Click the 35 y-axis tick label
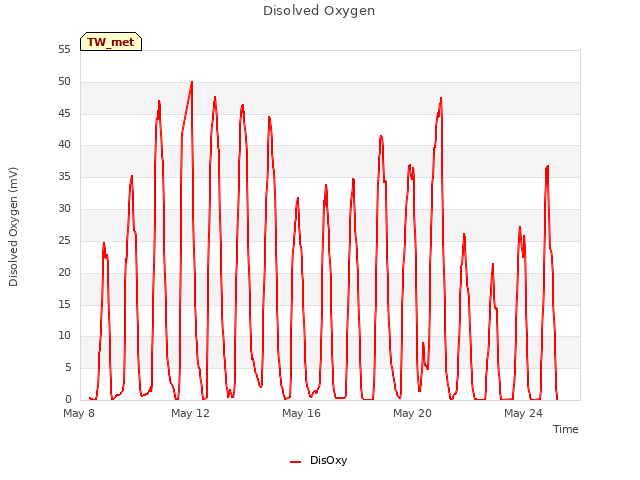The width and height of the screenshot is (640, 480). [x=64, y=177]
